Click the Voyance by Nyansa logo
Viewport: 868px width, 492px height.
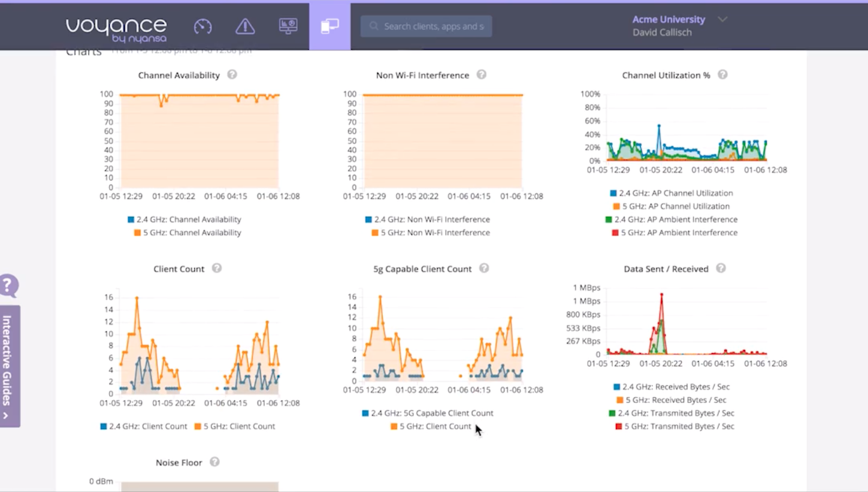(x=116, y=30)
